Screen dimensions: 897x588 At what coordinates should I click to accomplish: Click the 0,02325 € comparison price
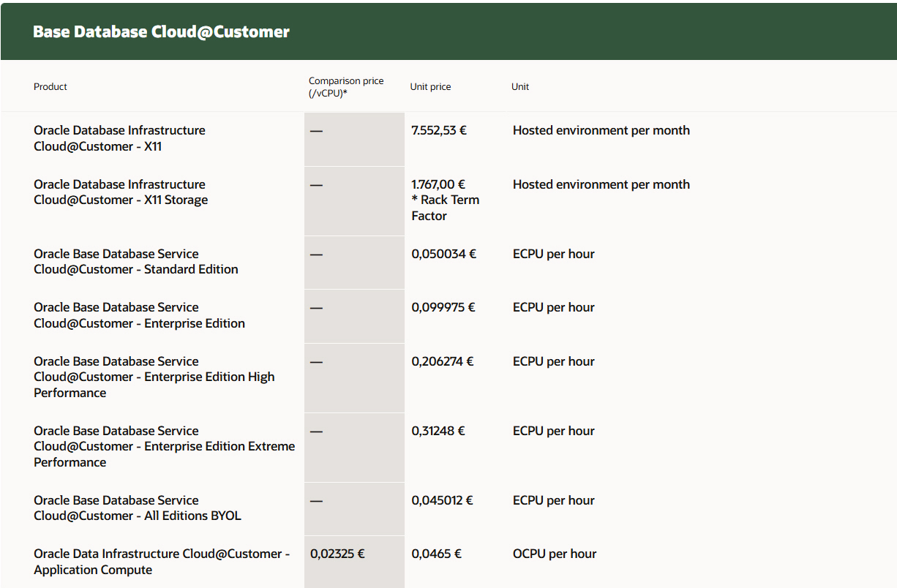tap(337, 554)
